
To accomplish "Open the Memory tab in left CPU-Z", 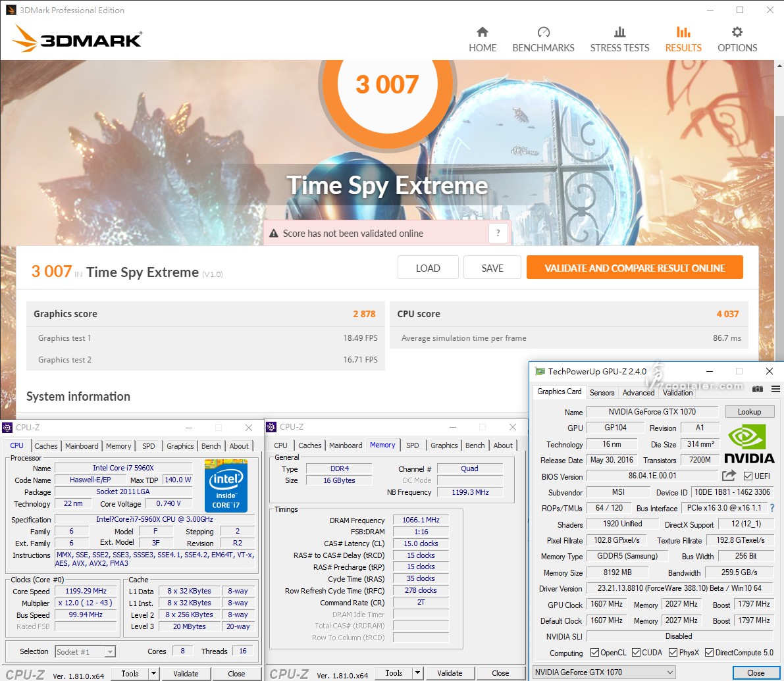I will click(118, 445).
